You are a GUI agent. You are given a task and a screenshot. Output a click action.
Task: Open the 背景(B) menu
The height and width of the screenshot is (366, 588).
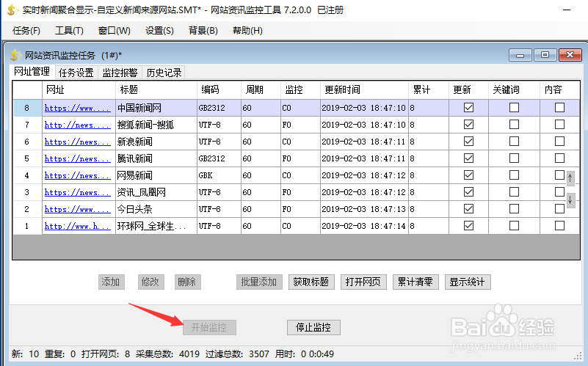(203, 31)
